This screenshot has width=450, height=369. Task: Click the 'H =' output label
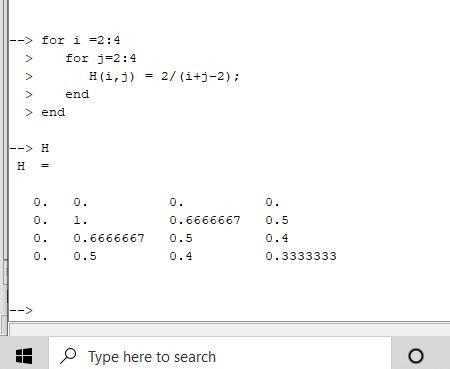[33, 166]
